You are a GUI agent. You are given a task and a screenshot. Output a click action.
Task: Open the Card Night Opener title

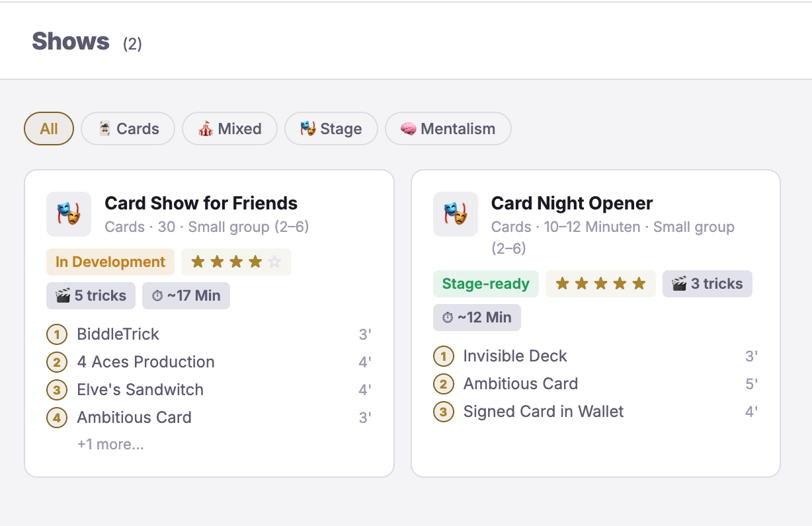click(572, 204)
